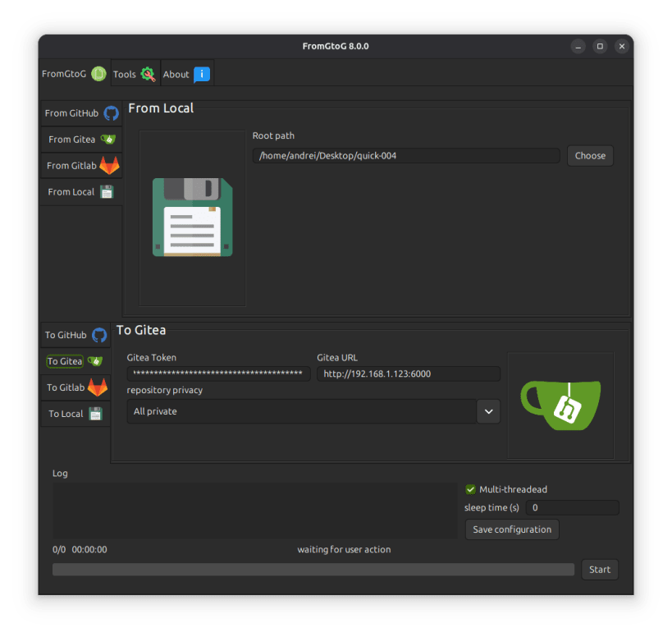Click the "waiting for user action" status text

[344, 549]
